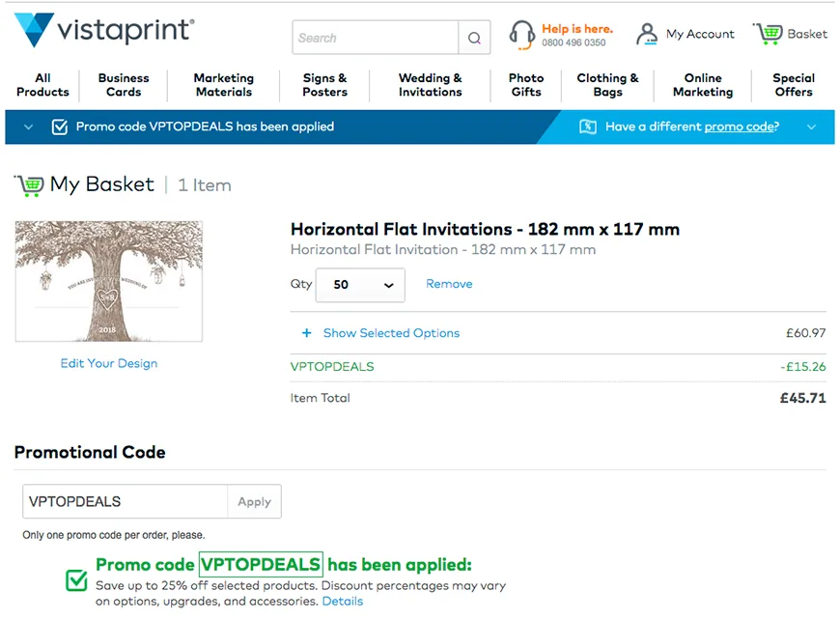Click the green promo applied checkmark
Viewport: 840px width, 619px height.
click(76, 579)
